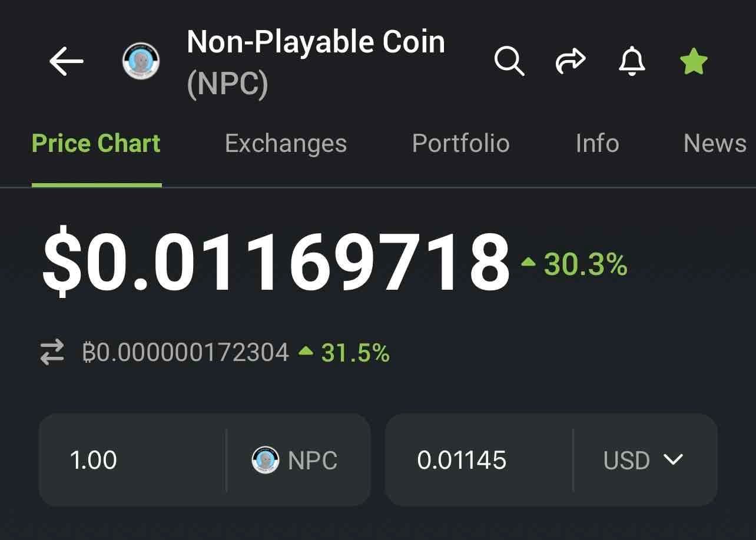
Task: Open the Portfolio tab
Action: (460, 144)
